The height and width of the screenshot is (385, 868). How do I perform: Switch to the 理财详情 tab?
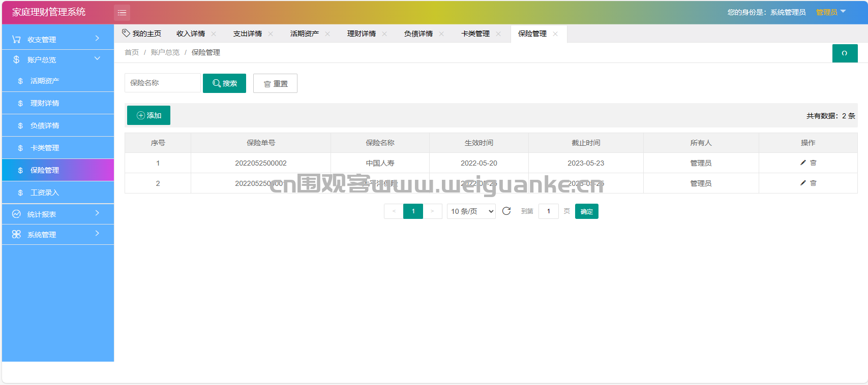362,34
